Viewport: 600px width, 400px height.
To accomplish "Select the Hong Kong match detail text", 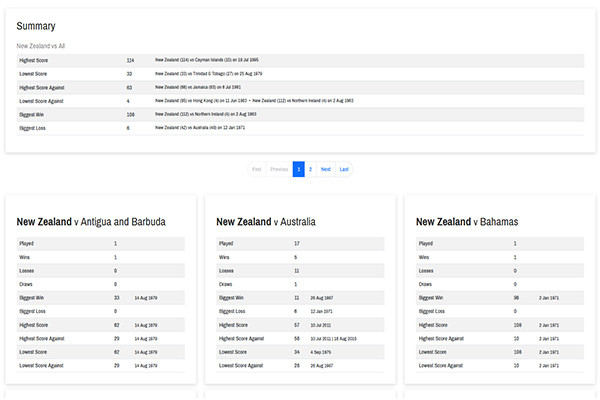I will tap(201, 101).
